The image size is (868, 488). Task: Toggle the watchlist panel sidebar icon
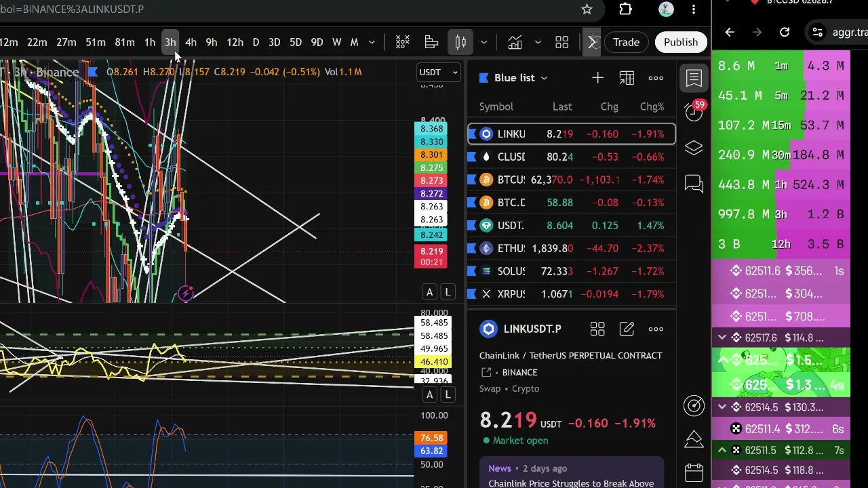(694, 78)
